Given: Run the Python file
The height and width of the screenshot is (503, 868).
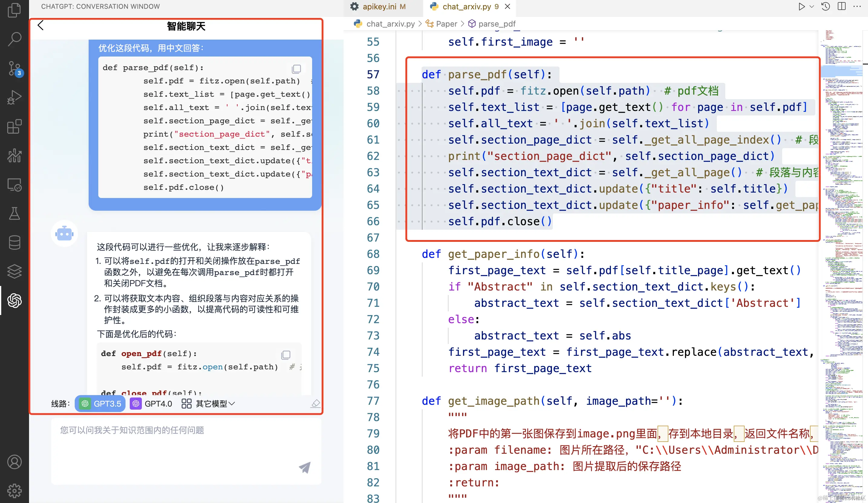Looking at the screenshot, I should click(801, 6).
